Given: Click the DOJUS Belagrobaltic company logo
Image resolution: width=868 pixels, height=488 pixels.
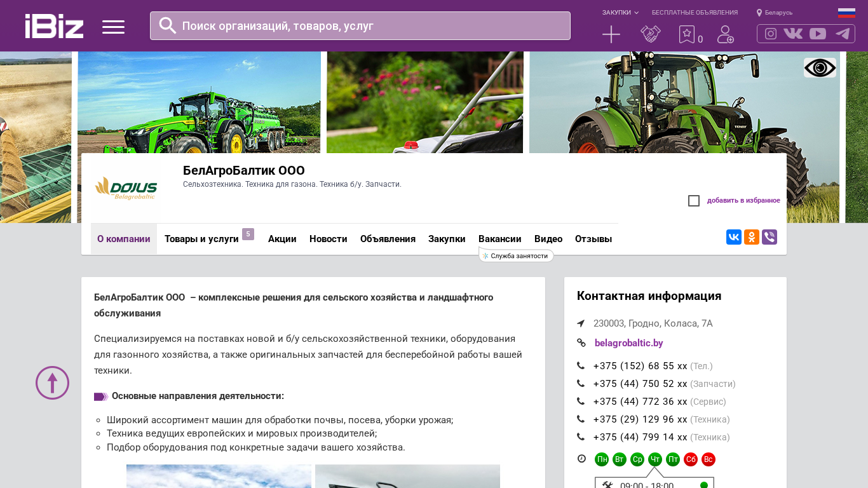Looking at the screenshot, I should click(126, 188).
